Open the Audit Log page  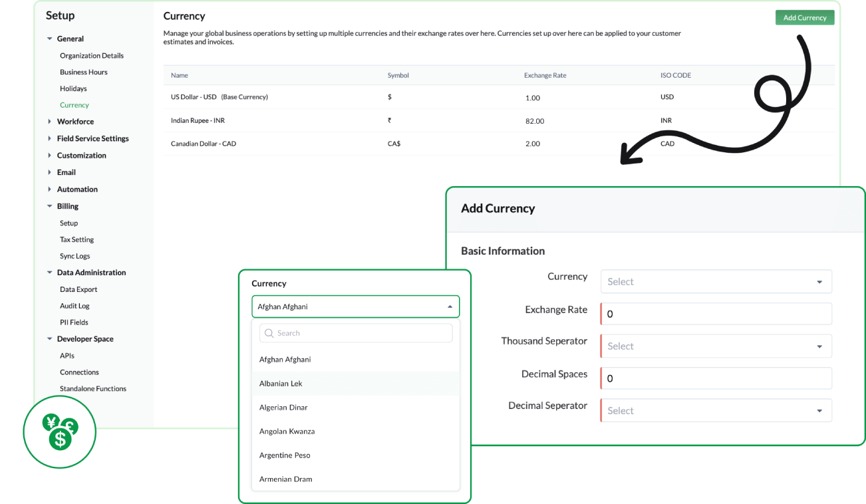[74, 307]
